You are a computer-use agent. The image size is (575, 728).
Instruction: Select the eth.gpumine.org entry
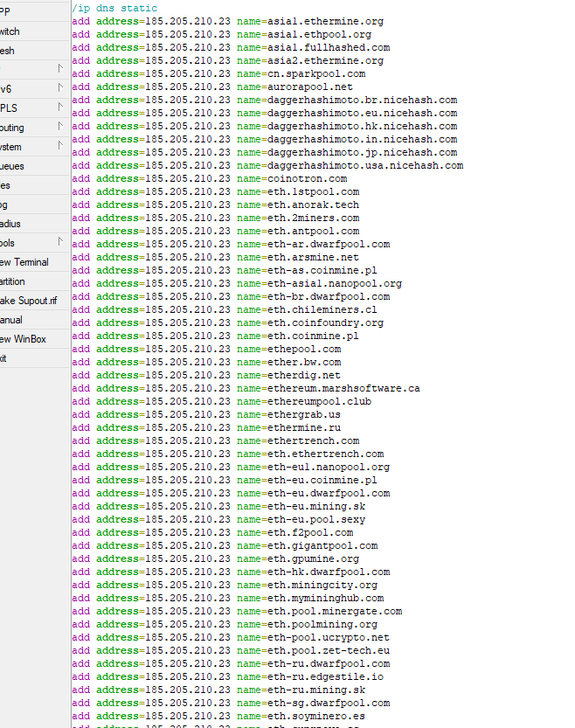click(x=216, y=558)
